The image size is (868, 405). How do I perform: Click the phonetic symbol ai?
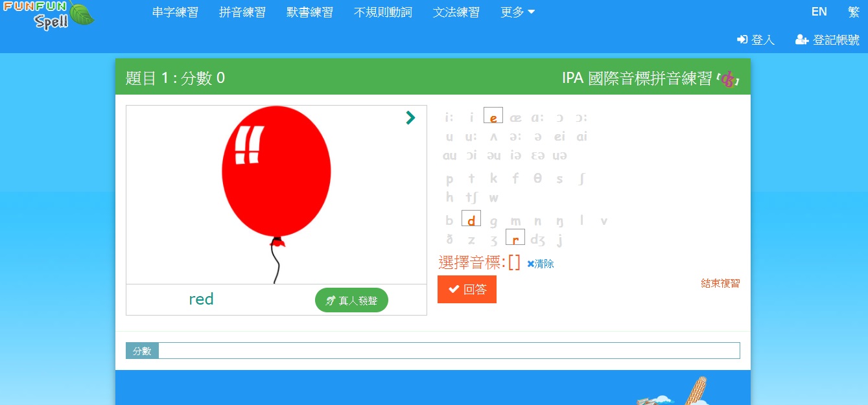(x=581, y=137)
